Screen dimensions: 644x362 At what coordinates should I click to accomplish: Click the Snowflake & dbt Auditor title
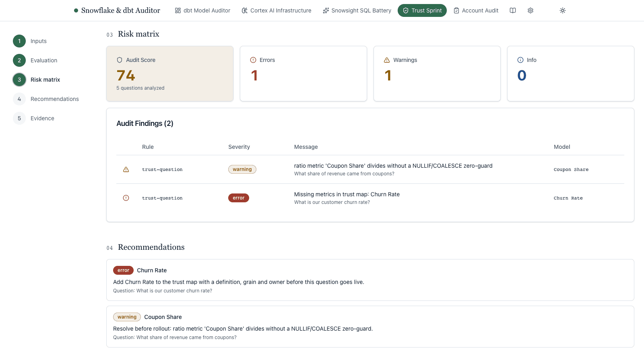121,10
